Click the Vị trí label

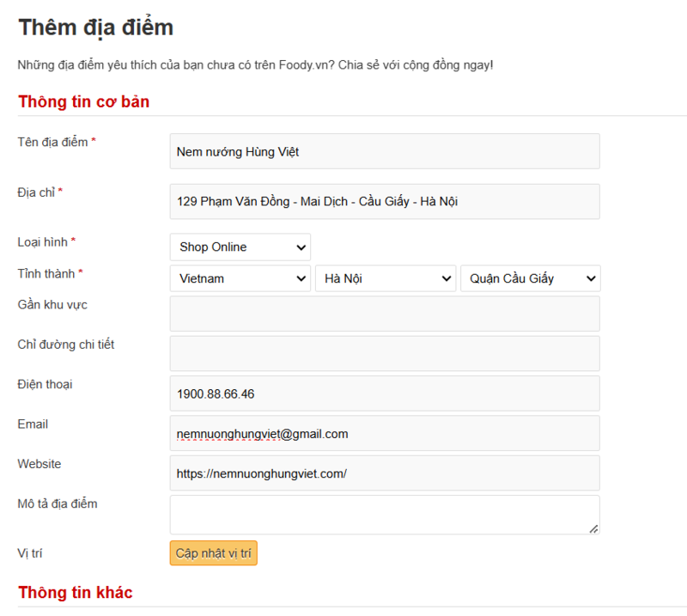click(x=30, y=553)
